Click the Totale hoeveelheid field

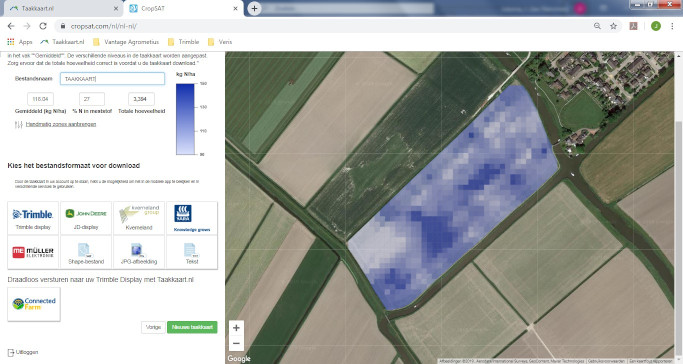(x=141, y=99)
